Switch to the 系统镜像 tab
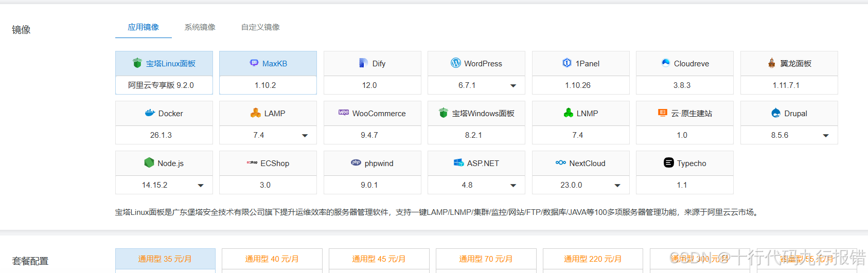The image size is (868, 273). pyautogui.click(x=200, y=27)
